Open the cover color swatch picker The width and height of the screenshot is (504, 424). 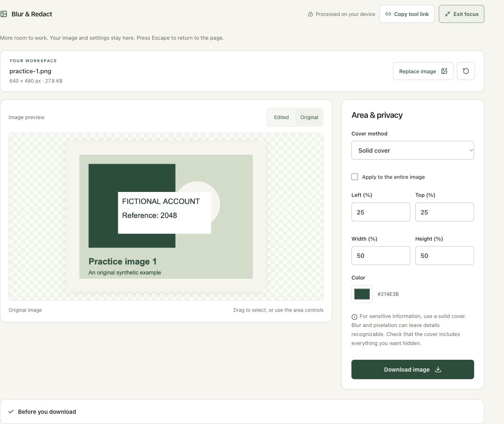pyautogui.click(x=362, y=294)
